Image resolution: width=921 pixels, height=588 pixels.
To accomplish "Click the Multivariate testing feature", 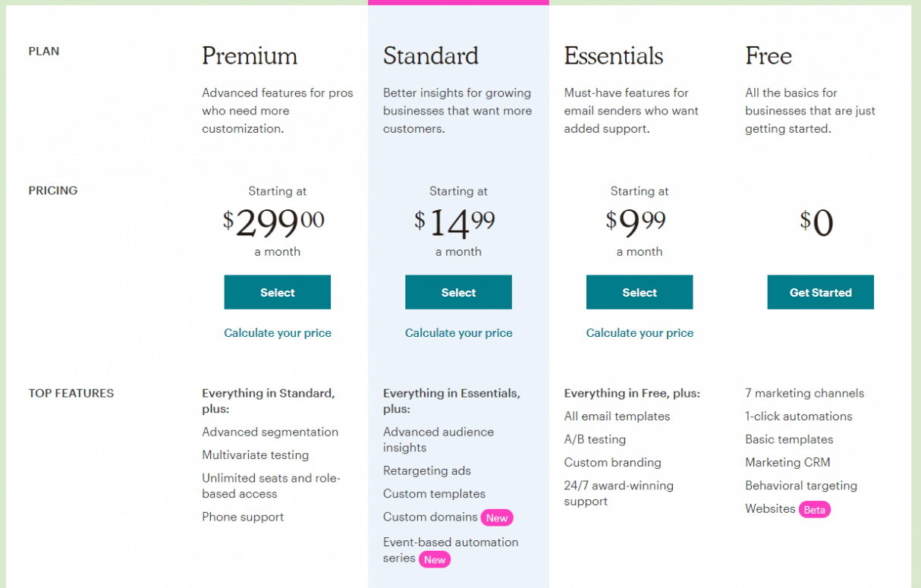I will pos(255,454).
